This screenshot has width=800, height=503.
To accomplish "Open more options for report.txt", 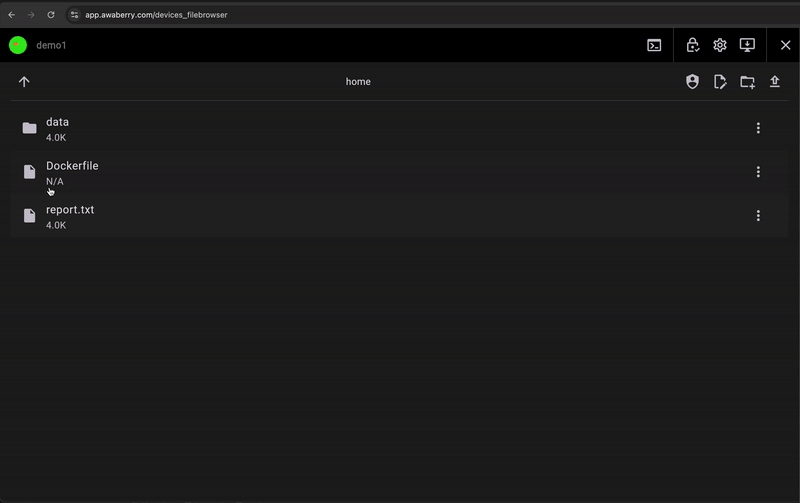I will pos(758,216).
